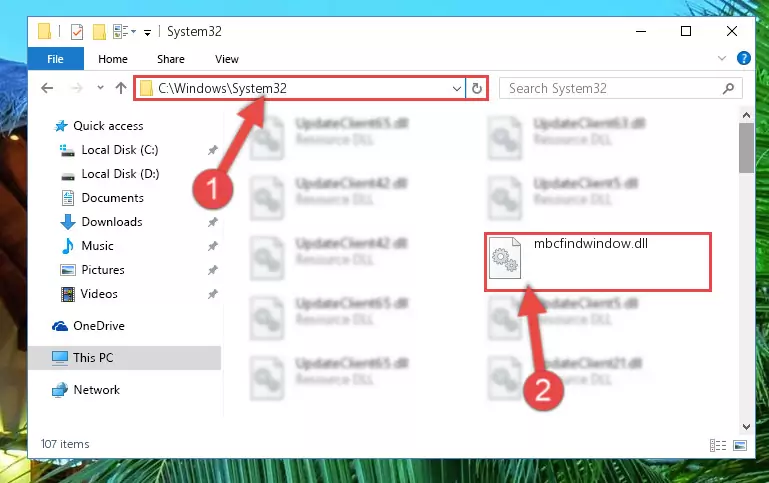Refresh the System32 folder

477,89
